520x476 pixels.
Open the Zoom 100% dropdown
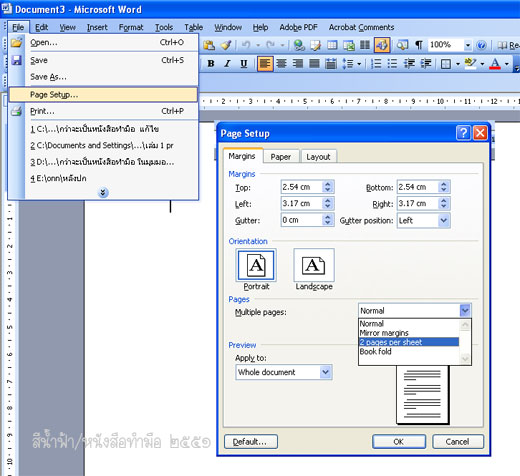tap(468, 45)
